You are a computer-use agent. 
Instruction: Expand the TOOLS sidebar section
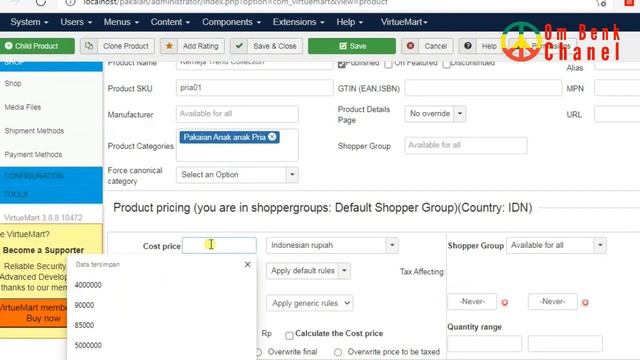16,194
